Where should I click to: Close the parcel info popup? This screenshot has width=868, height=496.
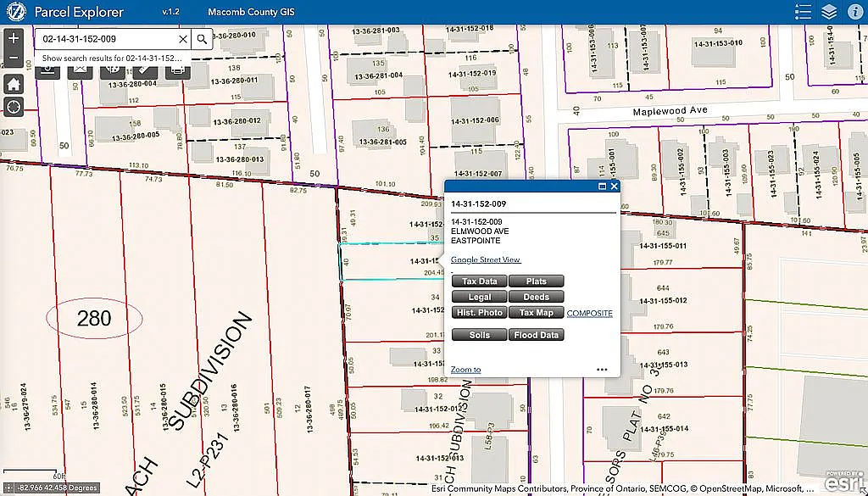pyautogui.click(x=614, y=186)
